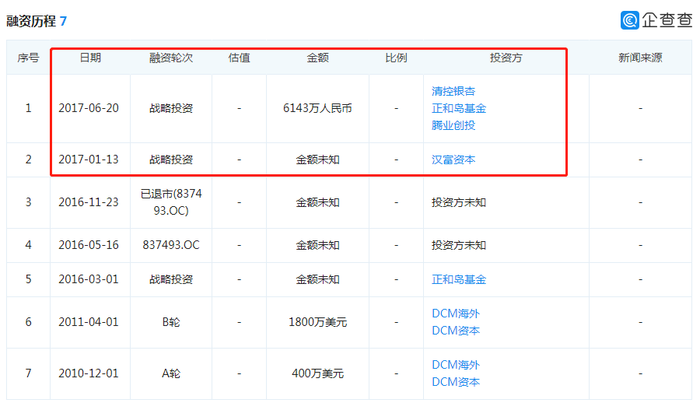Viewport: 700px width, 410px height.
Task: Click the 融资历程 section title
Action: (x=31, y=21)
